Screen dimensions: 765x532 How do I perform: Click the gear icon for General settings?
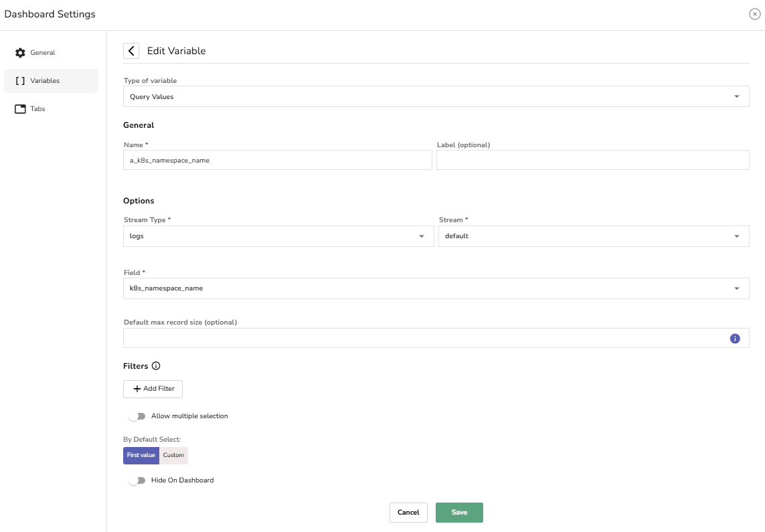20,53
